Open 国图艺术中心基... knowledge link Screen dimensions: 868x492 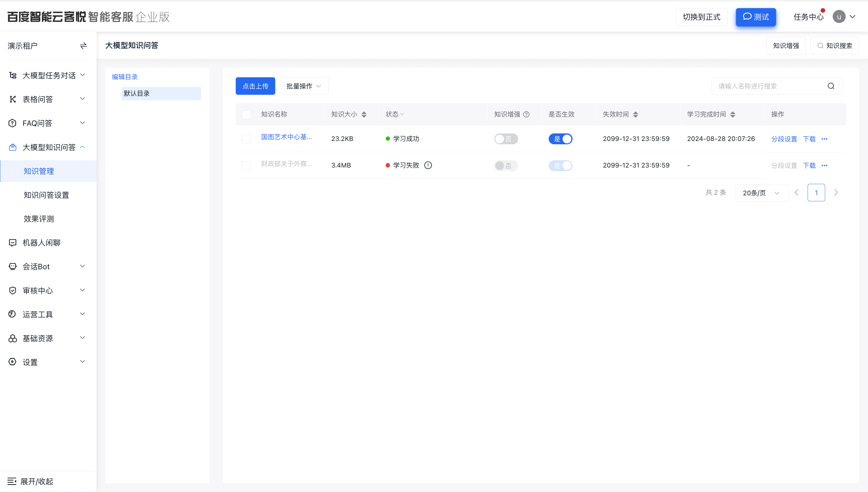[x=286, y=137]
